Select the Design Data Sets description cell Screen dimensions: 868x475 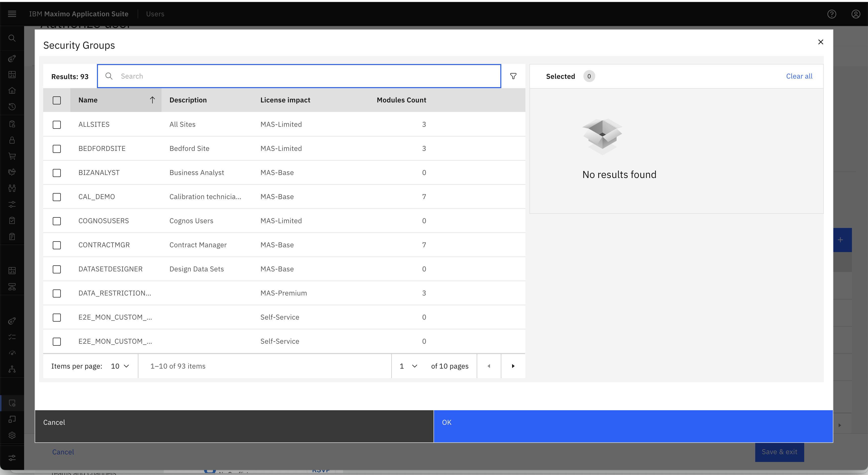197,269
